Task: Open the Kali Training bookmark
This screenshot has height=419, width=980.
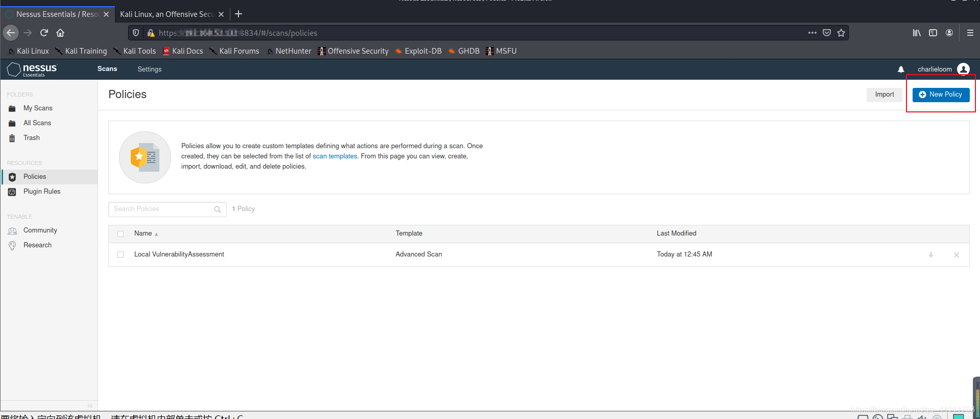Action: click(x=82, y=51)
